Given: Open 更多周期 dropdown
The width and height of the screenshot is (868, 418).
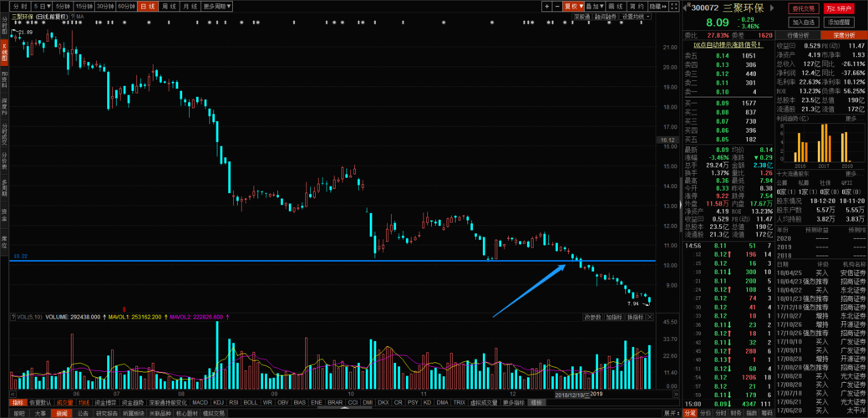Looking at the screenshot, I should [217, 6].
